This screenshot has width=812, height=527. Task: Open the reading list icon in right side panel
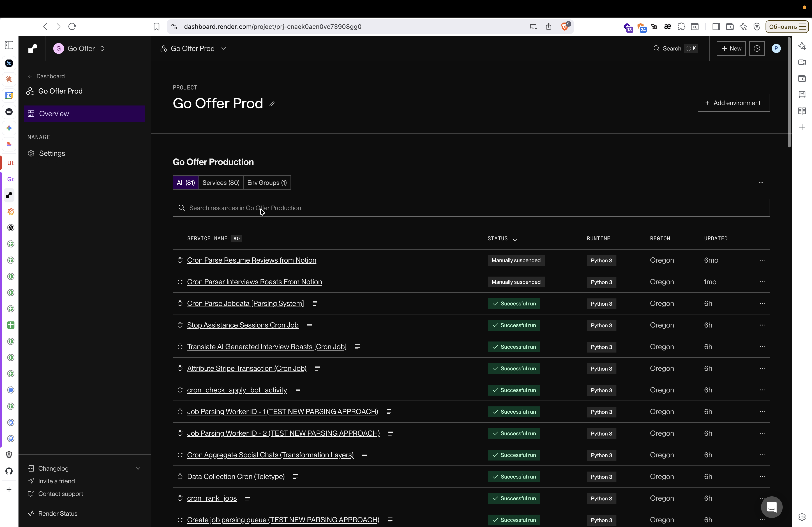(x=802, y=111)
